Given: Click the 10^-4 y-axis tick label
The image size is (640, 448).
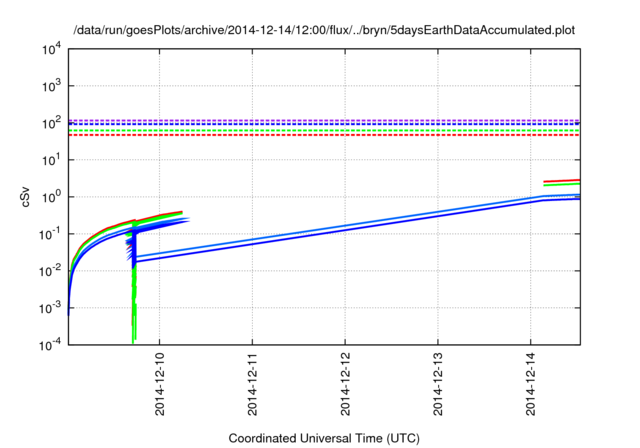Looking at the screenshot, I should pyautogui.click(x=50, y=345).
